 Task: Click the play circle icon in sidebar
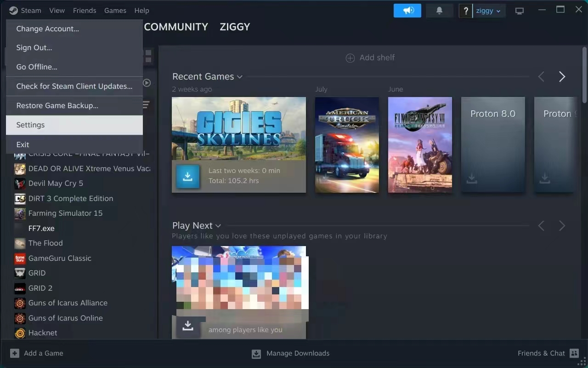147,83
